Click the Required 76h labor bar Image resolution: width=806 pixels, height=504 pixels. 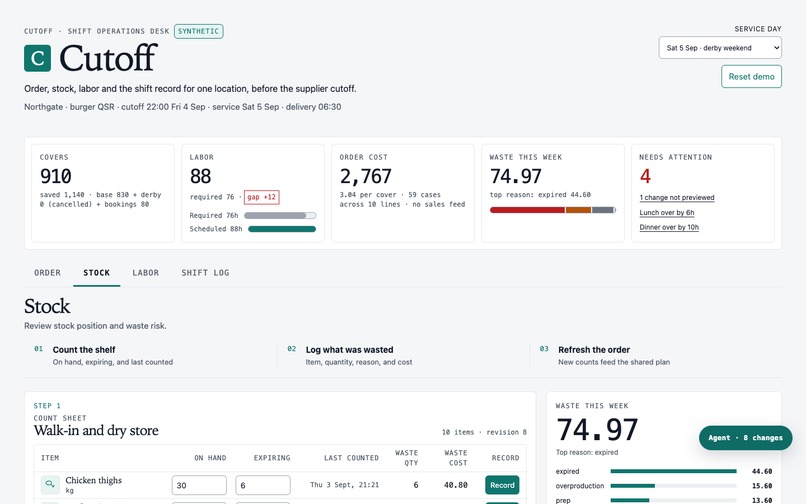tap(280, 215)
